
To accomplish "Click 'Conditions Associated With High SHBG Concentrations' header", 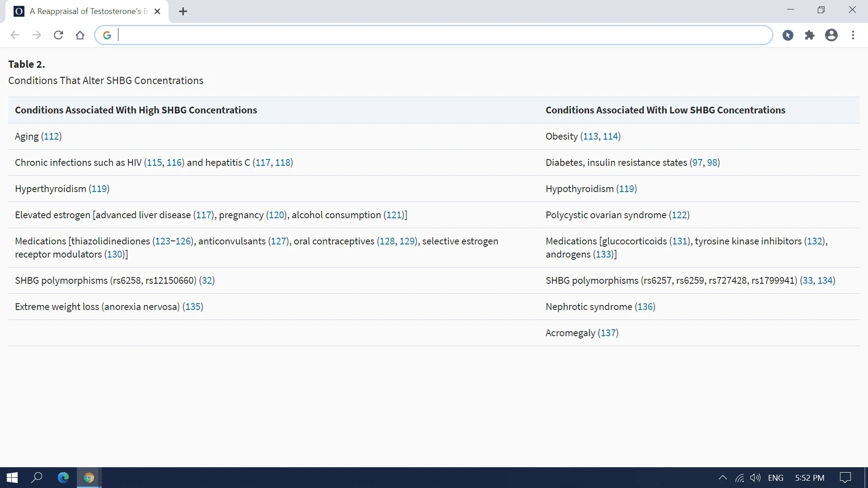I will pyautogui.click(x=136, y=110).
